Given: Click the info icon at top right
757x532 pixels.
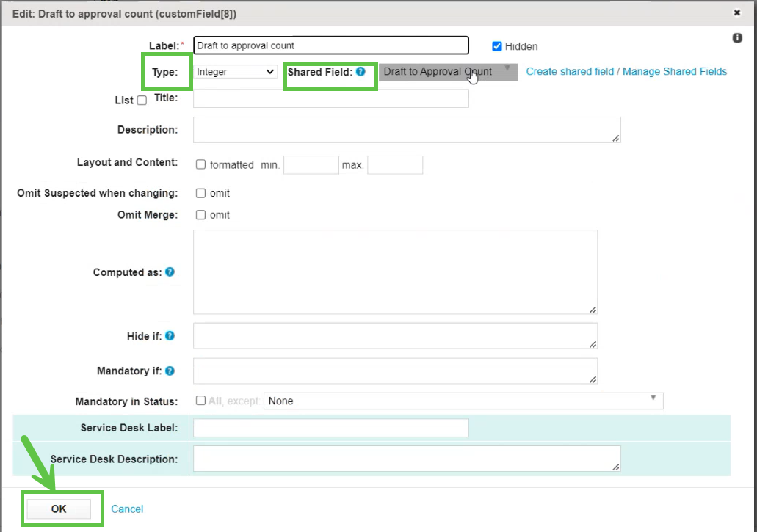Looking at the screenshot, I should pos(737,38).
